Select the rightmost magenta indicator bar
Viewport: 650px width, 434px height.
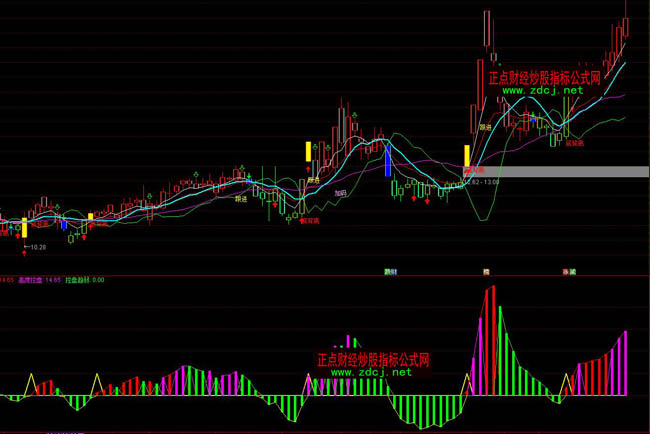pos(626,362)
